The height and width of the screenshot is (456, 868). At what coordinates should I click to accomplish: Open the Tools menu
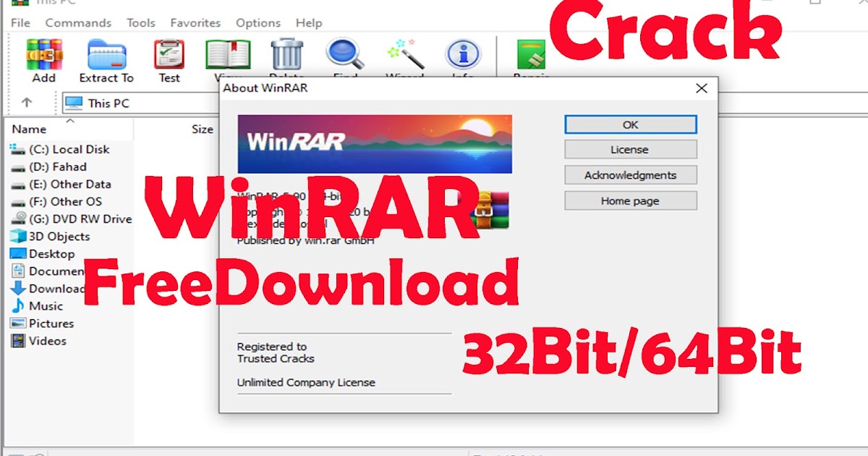pos(141,23)
